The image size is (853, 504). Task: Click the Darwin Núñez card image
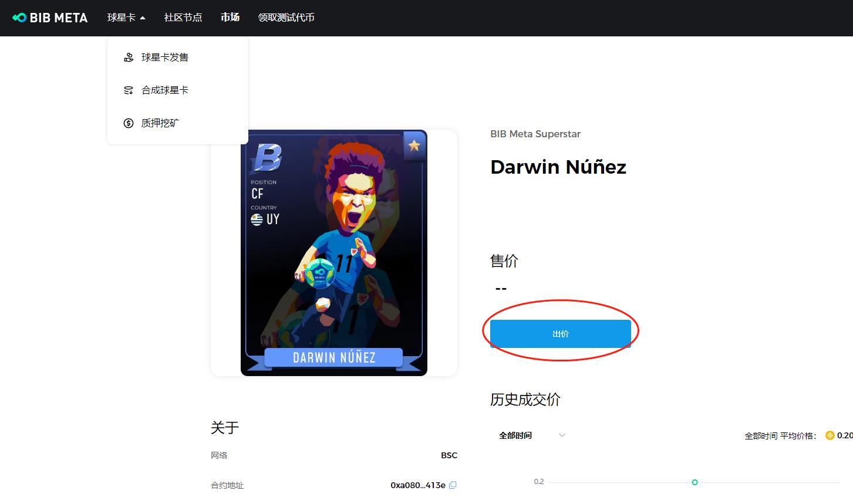[334, 253]
